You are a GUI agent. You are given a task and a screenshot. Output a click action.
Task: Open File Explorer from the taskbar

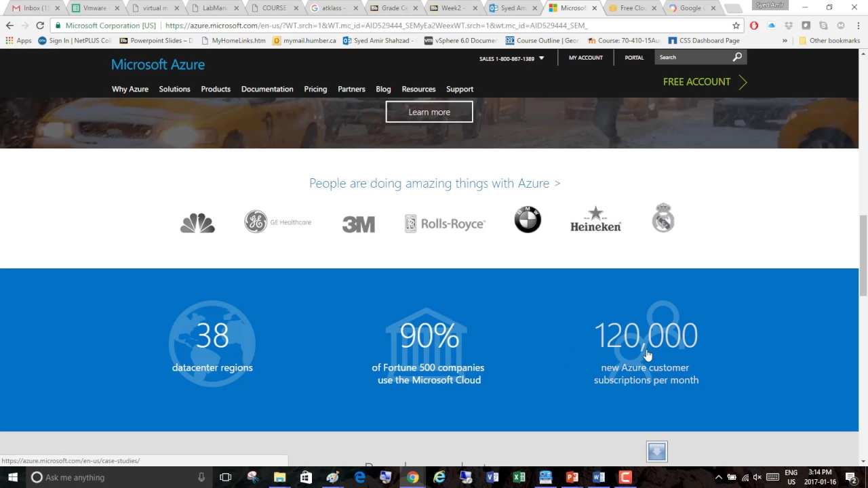279,477
